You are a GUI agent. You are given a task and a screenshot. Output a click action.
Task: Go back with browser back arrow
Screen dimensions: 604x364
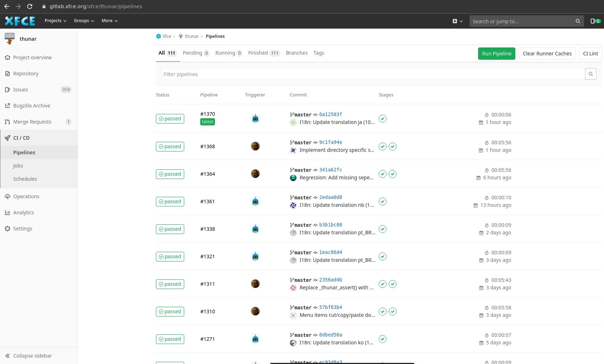pos(7,6)
